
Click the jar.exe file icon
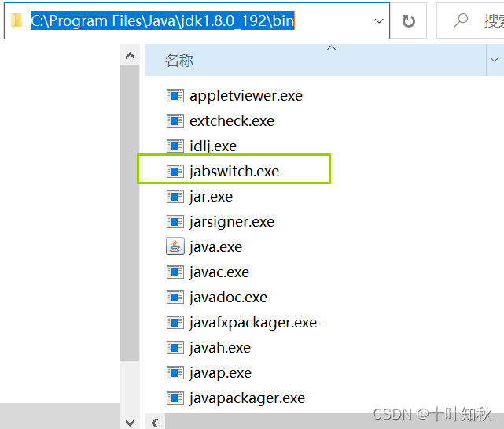175,196
